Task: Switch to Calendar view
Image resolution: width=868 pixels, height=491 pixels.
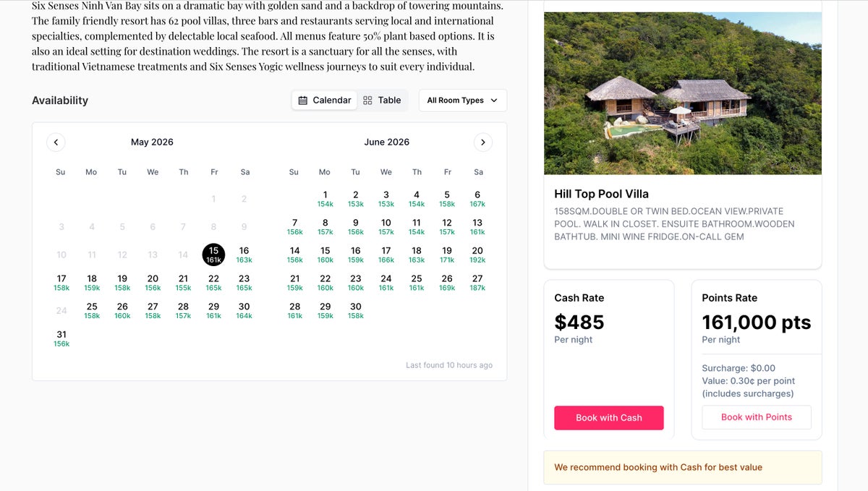Action: [325, 101]
